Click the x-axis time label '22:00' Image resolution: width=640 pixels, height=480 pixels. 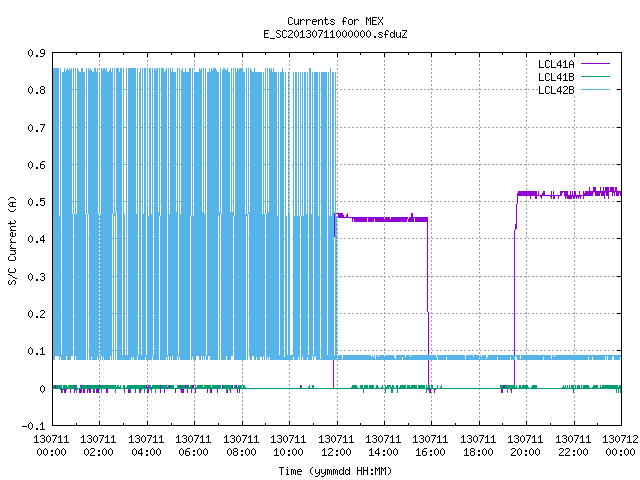point(573,452)
